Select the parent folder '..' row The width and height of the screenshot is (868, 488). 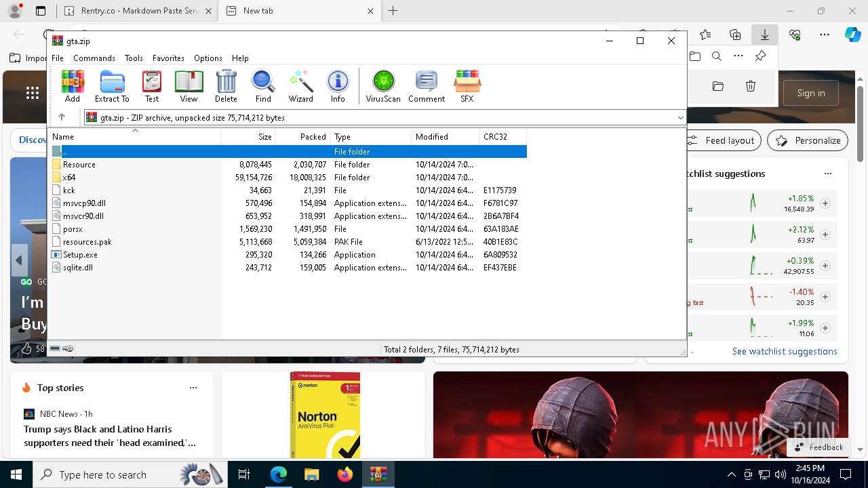[288, 152]
